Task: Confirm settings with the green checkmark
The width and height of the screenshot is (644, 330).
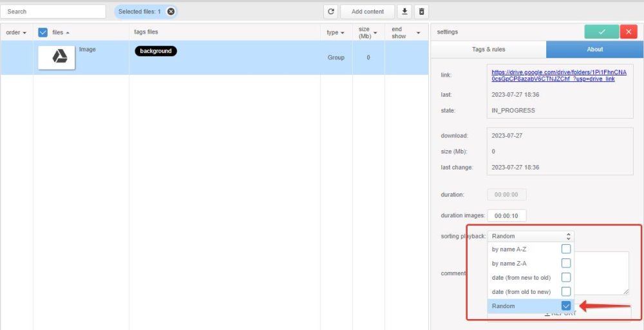Action: click(601, 32)
